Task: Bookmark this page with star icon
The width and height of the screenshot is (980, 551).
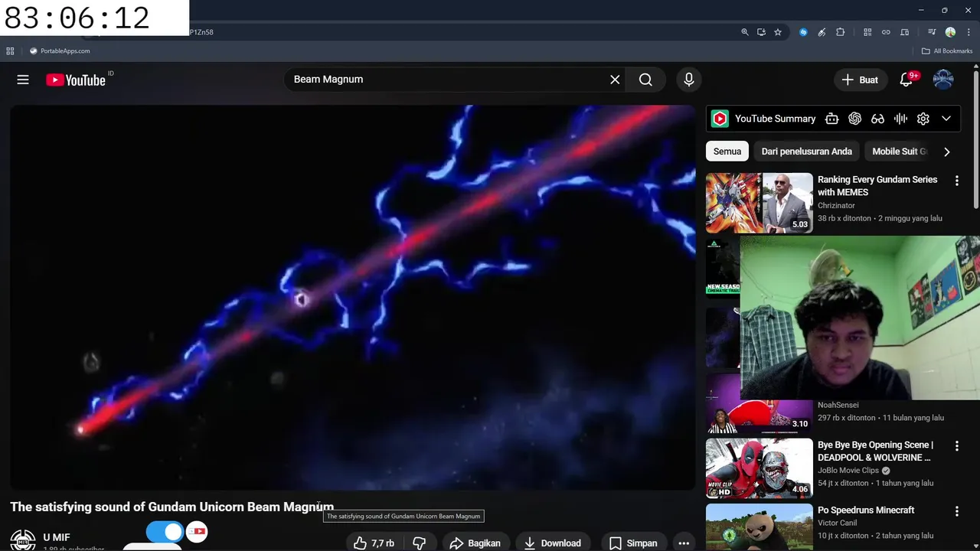Action: tap(778, 32)
